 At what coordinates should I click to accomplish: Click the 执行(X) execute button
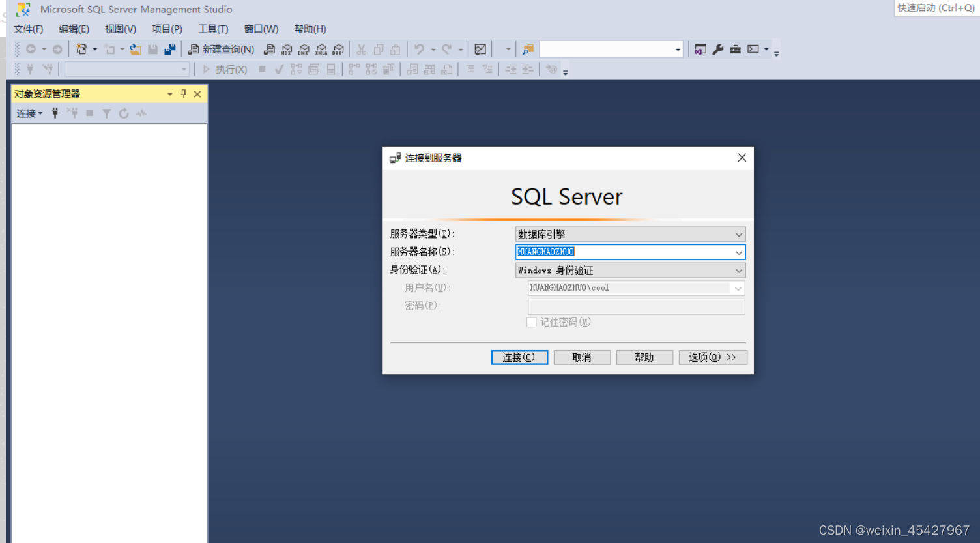[x=225, y=69]
